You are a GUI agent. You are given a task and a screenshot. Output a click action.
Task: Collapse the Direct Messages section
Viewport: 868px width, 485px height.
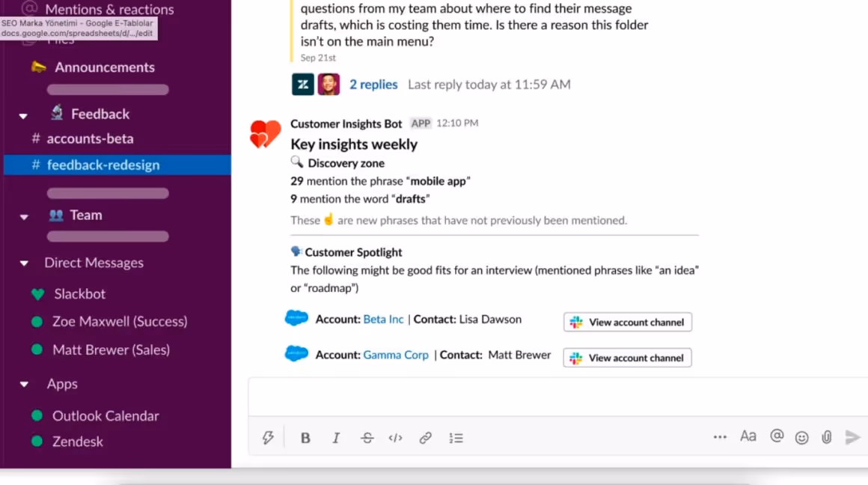(24, 263)
